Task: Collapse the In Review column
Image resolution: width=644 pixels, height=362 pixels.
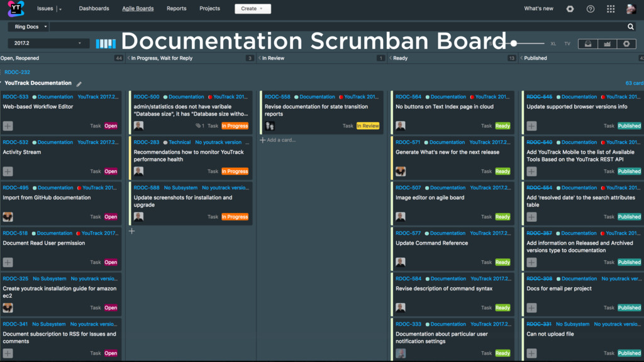Action: point(260,58)
